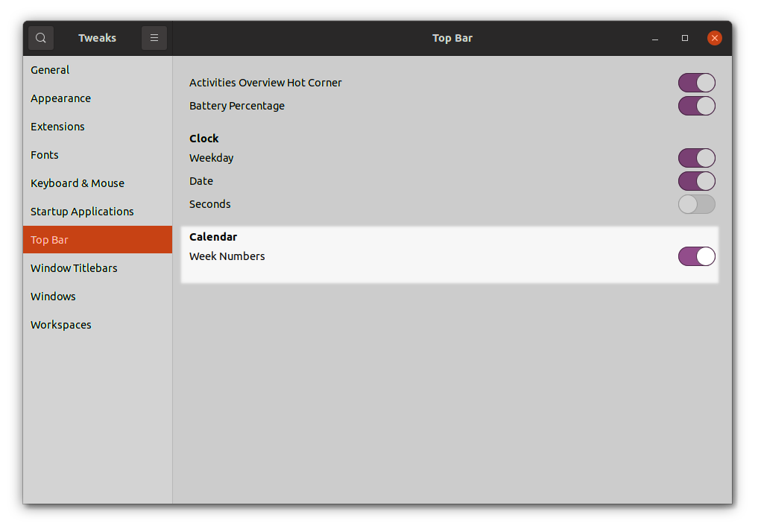The height and width of the screenshot is (532, 758).
Task: Close Tweaks with the orange button
Action: click(715, 38)
